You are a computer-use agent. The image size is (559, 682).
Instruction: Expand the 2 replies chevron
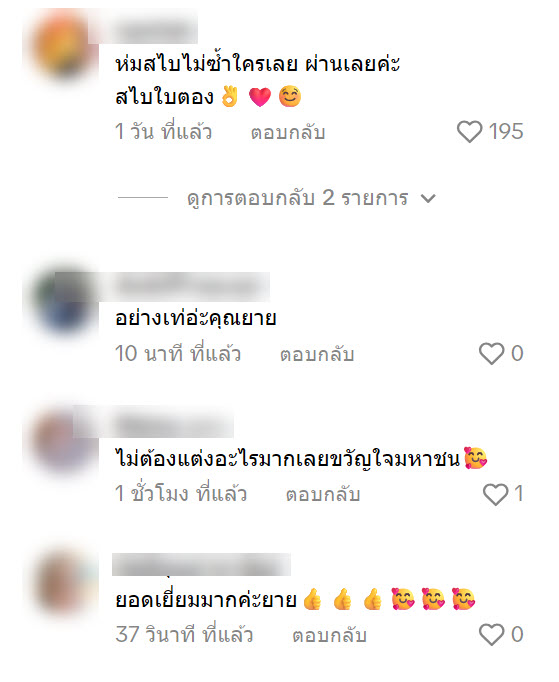click(x=428, y=199)
